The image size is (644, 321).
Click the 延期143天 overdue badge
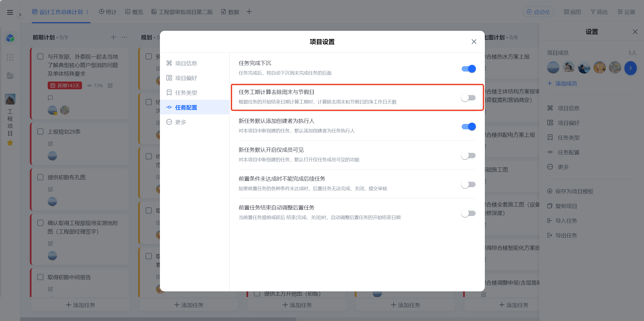pyautogui.click(x=65, y=85)
